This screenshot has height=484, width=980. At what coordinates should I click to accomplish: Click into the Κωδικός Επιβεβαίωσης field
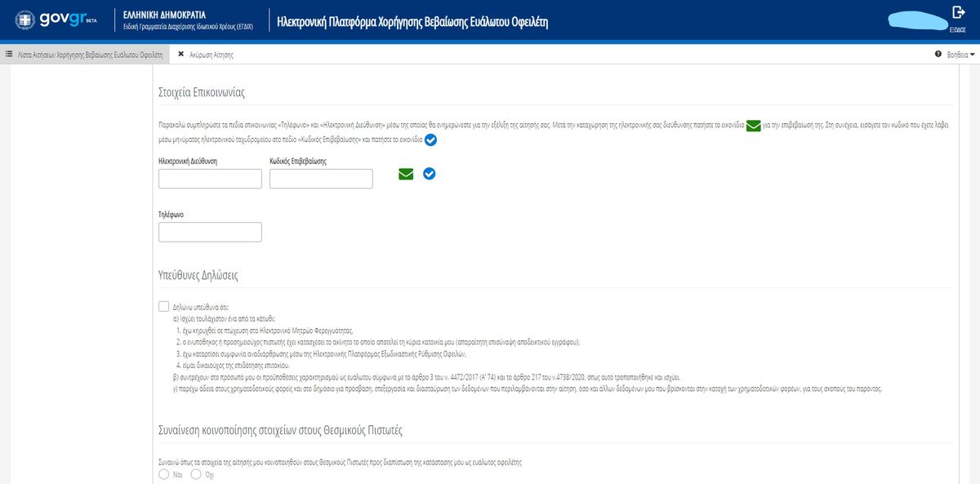[321, 179]
